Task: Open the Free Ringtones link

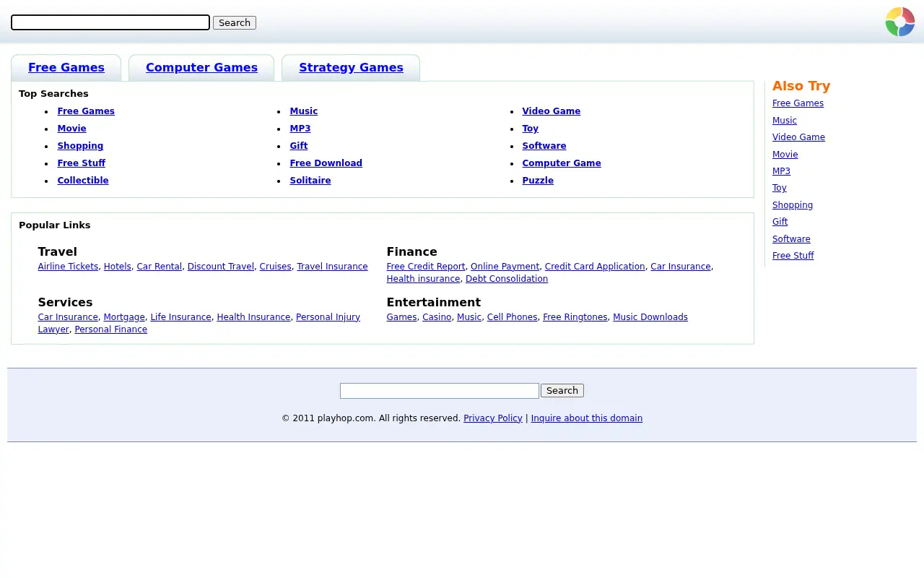Action: tap(575, 317)
